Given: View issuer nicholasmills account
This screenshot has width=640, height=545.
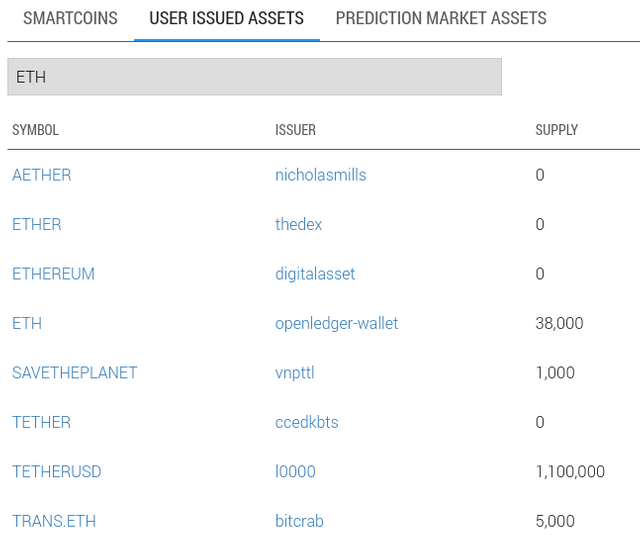Looking at the screenshot, I should coord(321,175).
